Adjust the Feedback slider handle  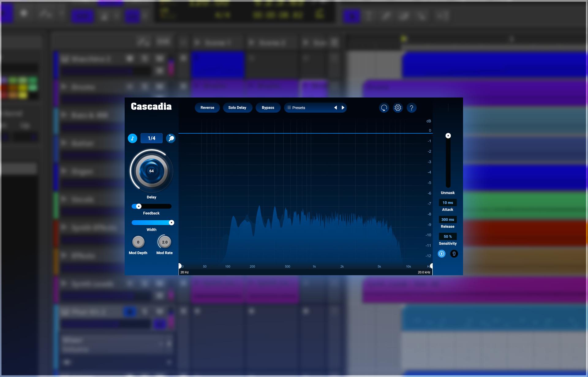[x=139, y=206]
